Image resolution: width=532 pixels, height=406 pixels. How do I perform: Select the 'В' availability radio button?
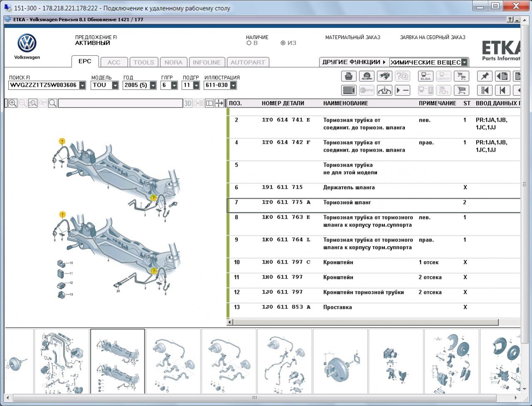coord(249,43)
